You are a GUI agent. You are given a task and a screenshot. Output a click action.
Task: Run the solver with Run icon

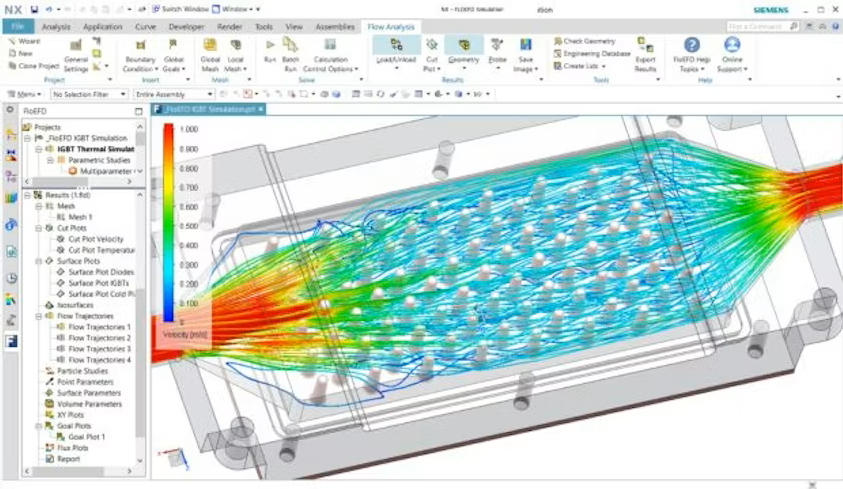pyautogui.click(x=269, y=45)
